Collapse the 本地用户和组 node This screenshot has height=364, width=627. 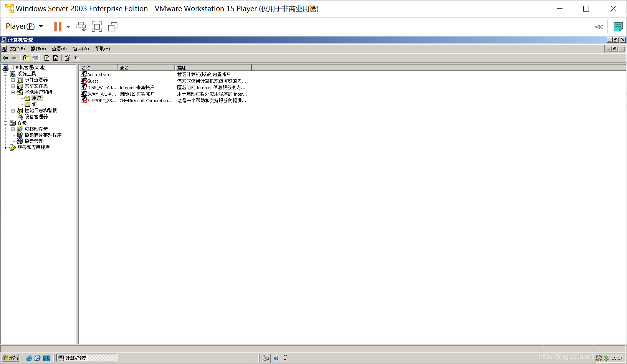[13, 92]
